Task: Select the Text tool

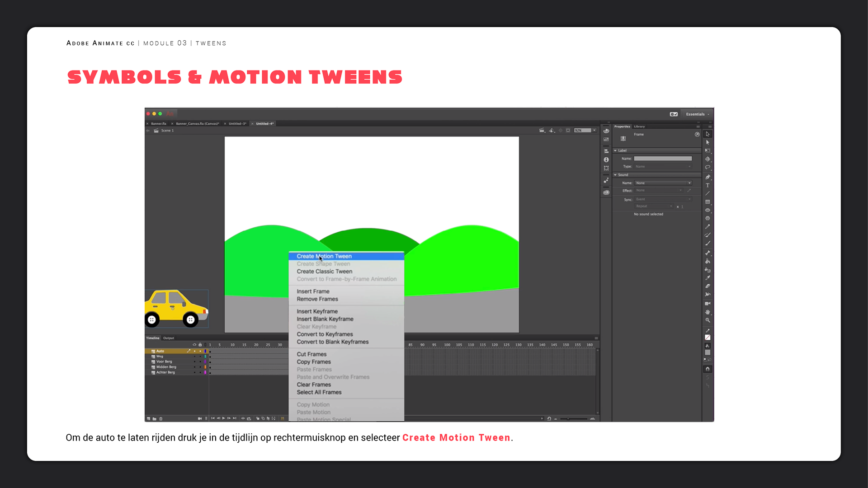Action: click(708, 185)
